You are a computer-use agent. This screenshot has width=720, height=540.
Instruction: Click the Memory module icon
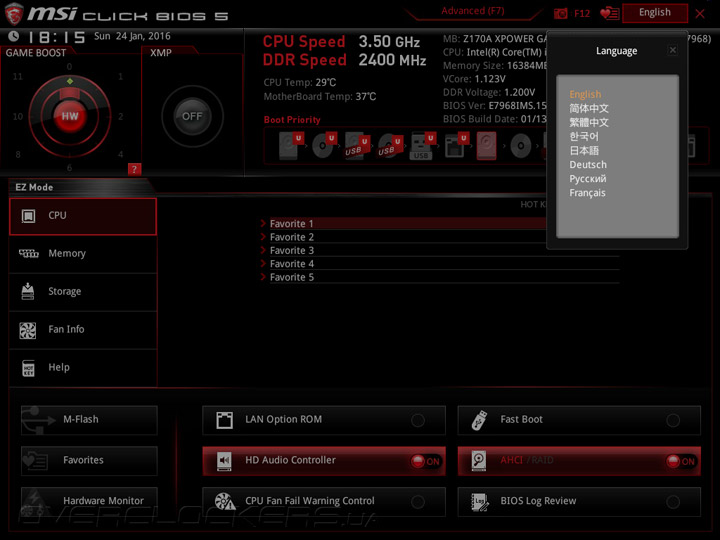point(28,253)
